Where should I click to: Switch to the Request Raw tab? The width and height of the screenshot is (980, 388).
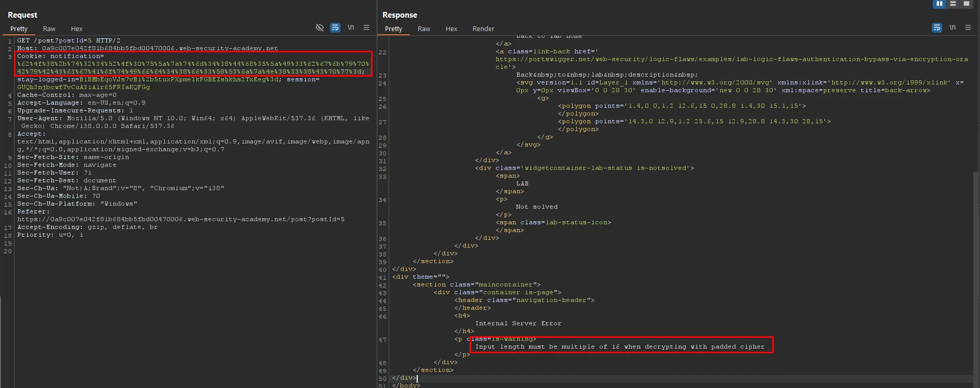pyautogui.click(x=49, y=29)
